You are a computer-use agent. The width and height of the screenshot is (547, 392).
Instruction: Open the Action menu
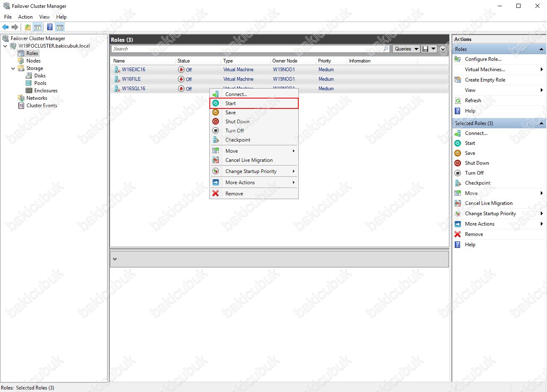coord(25,17)
